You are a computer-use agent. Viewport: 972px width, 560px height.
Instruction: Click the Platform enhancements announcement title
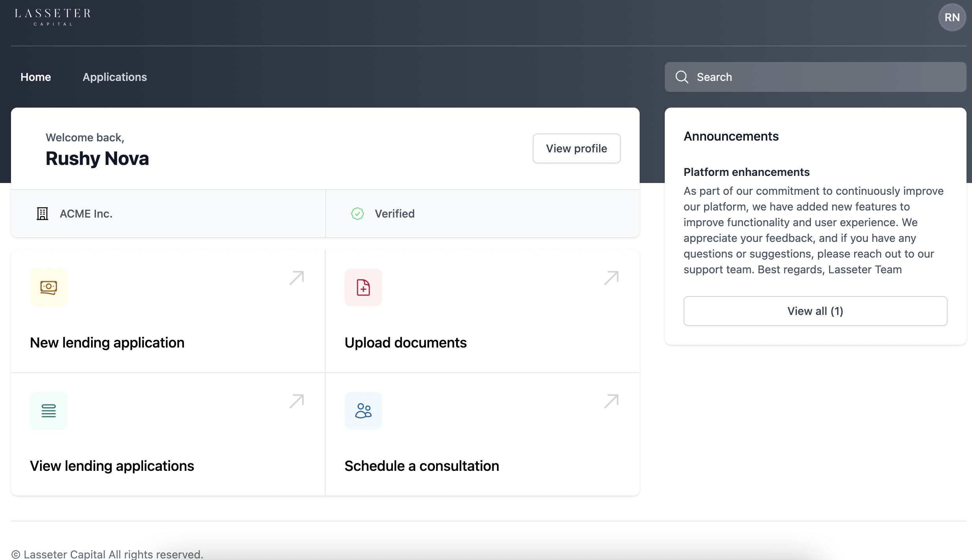coord(746,172)
